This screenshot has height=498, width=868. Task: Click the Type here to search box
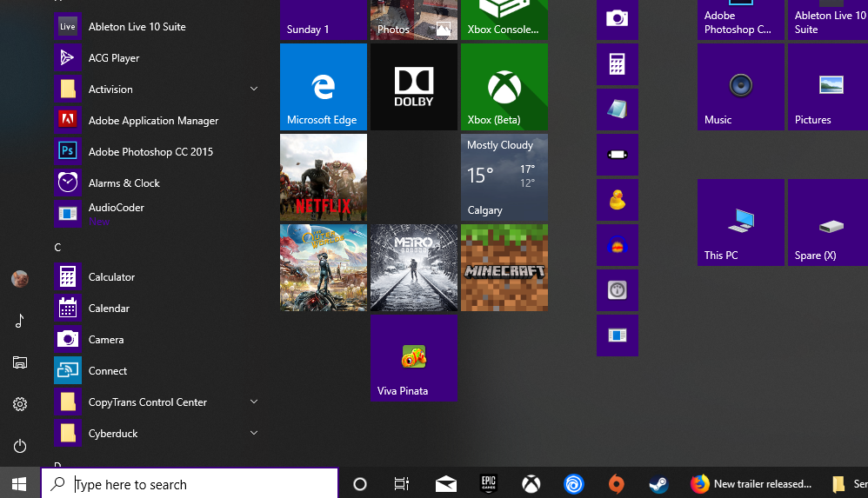point(200,484)
